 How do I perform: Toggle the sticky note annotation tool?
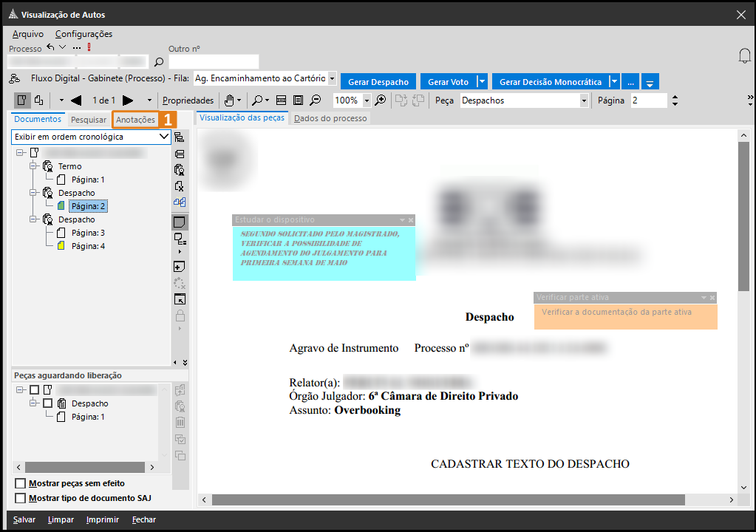(x=180, y=222)
